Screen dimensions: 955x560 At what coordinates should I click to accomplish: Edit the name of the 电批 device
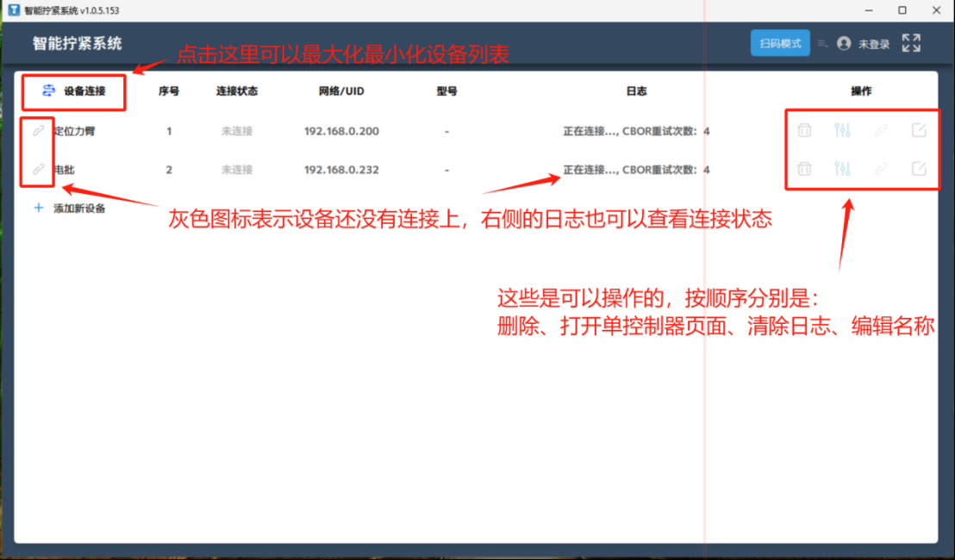point(919,169)
